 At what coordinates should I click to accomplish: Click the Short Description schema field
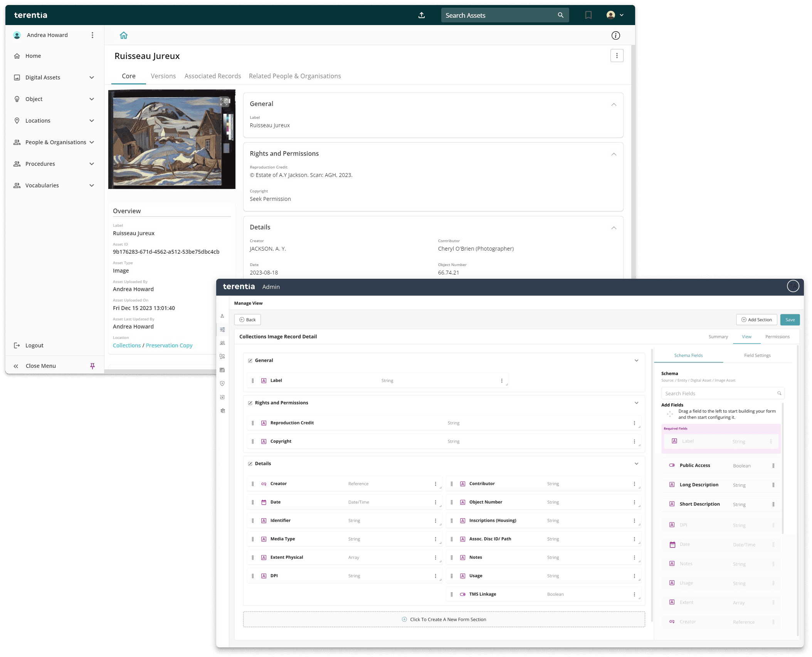point(721,504)
